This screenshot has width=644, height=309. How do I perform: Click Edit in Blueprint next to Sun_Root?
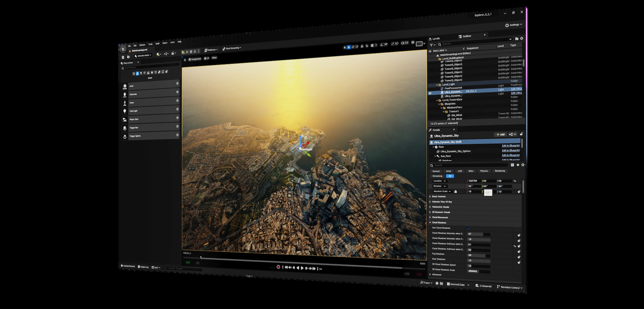coord(511,155)
